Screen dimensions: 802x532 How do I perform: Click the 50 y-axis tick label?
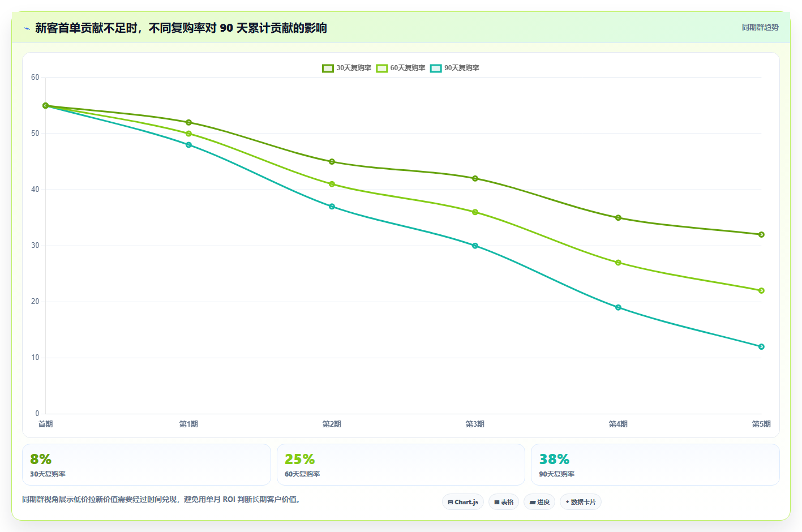pos(35,134)
